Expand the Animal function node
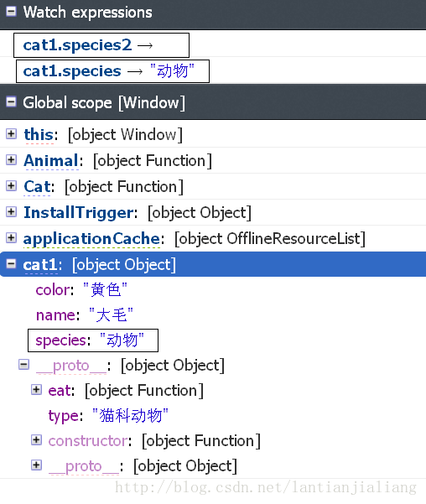Viewport: 426px width, 504px height. click(11, 159)
